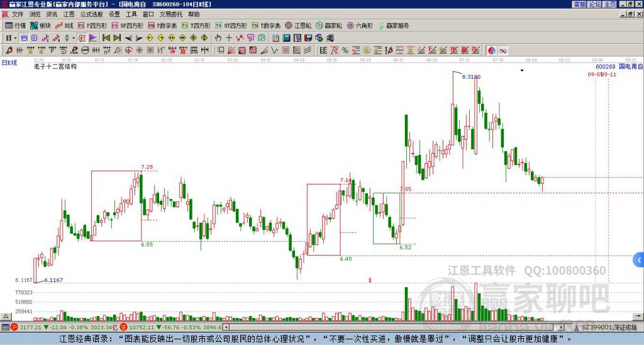Click the small black dropdown marker above chart
The width and height of the screenshot is (644, 345).
point(522,71)
